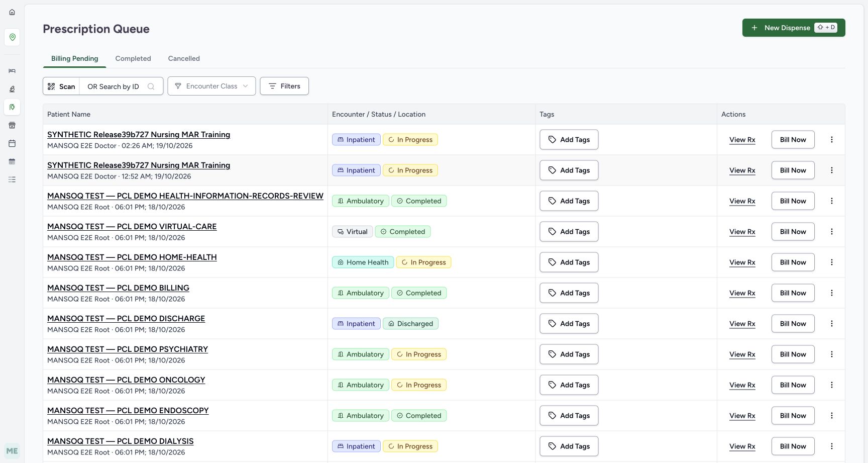868x463 pixels.
Task: Open row options for Nursing MAR Training 12:52 AM
Action: click(832, 170)
